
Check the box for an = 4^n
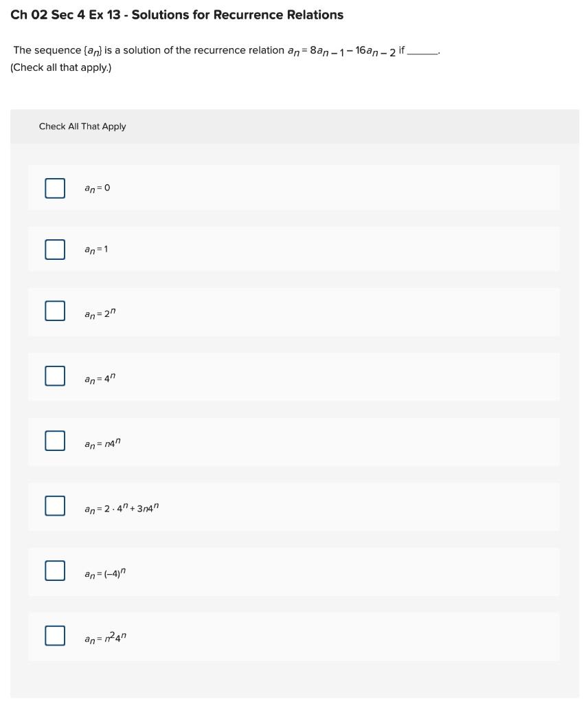tap(55, 376)
